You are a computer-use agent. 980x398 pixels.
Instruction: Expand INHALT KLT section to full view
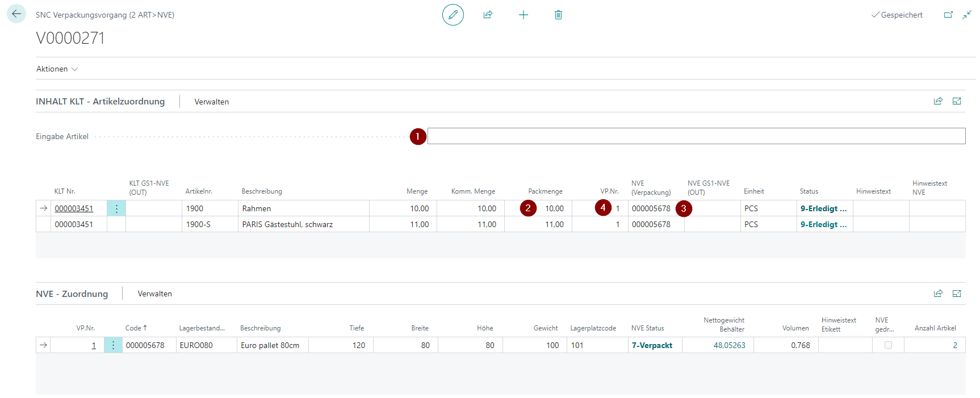tap(957, 101)
